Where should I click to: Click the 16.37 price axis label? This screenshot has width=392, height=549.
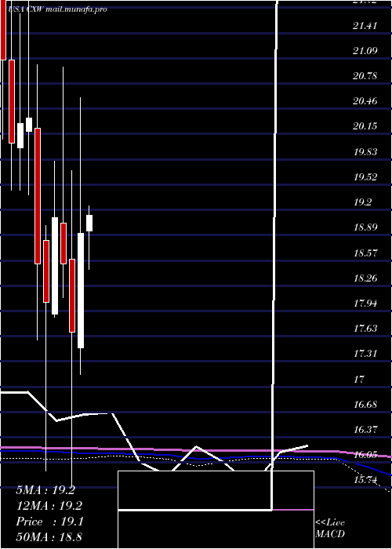pyautogui.click(x=365, y=430)
